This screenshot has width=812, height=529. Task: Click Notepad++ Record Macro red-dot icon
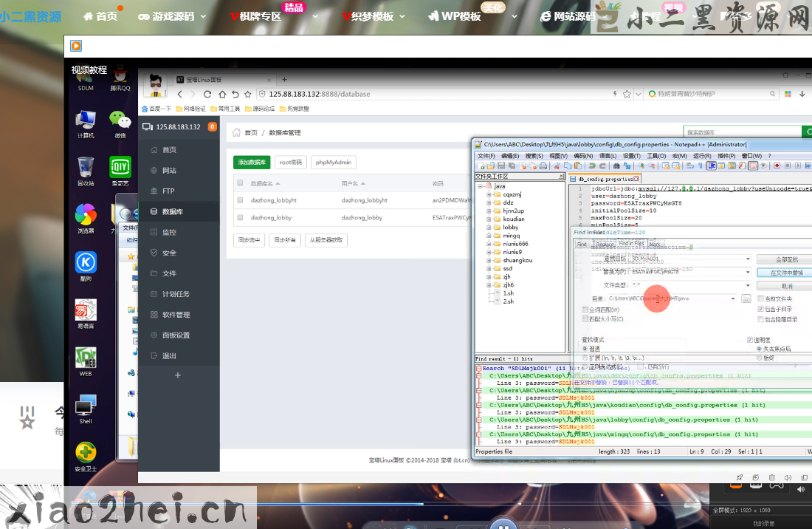click(x=777, y=165)
